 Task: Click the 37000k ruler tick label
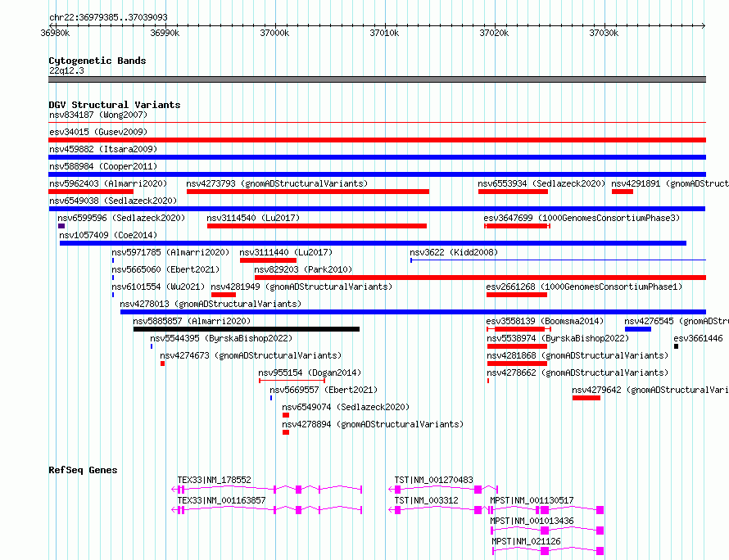[x=274, y=33]
